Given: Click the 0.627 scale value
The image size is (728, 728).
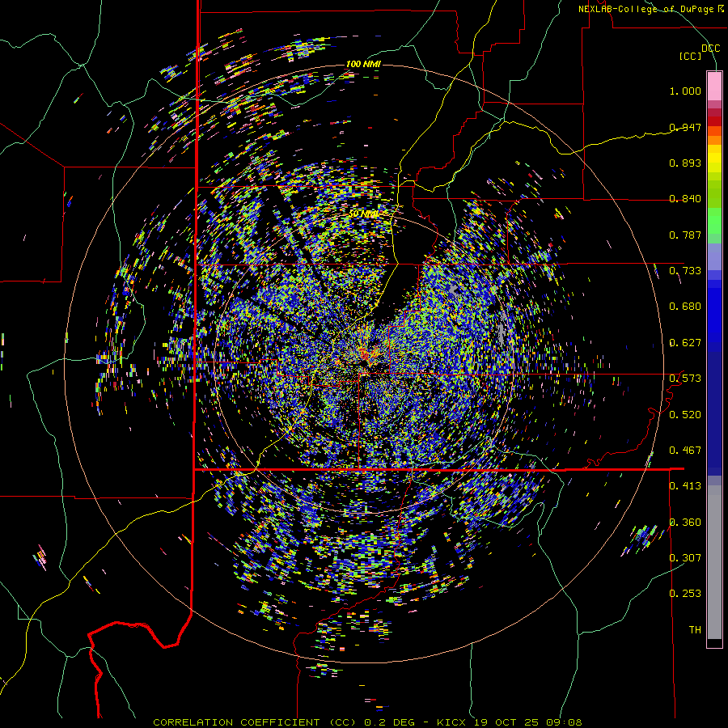Looking at the screenshot, I should (685, 343).
